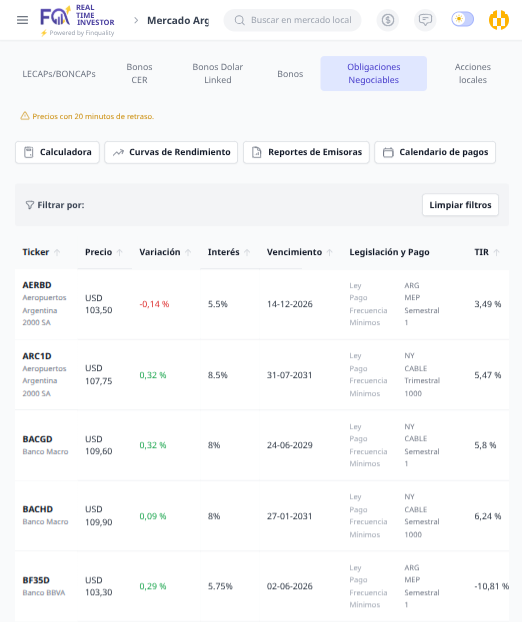522x622 pixels.
Task: Click the funnel filter icon
Action: pyautogui.click(x=30, y=205)
